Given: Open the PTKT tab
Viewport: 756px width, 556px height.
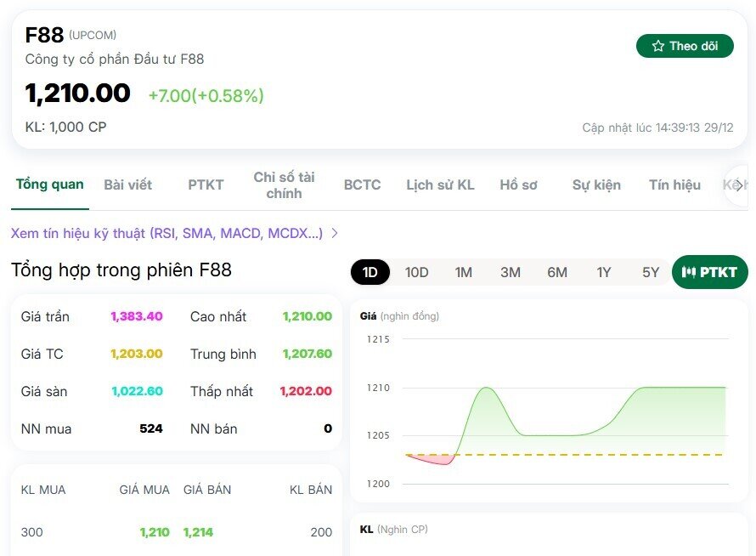Looking at the screenshot, I should click(206, 184).
